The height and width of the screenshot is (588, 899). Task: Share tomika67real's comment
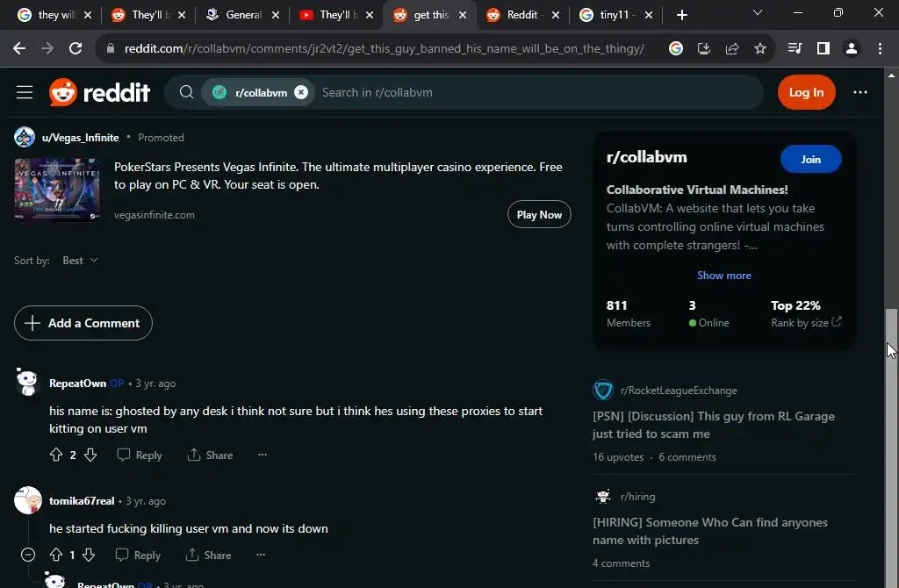(208, 555)
